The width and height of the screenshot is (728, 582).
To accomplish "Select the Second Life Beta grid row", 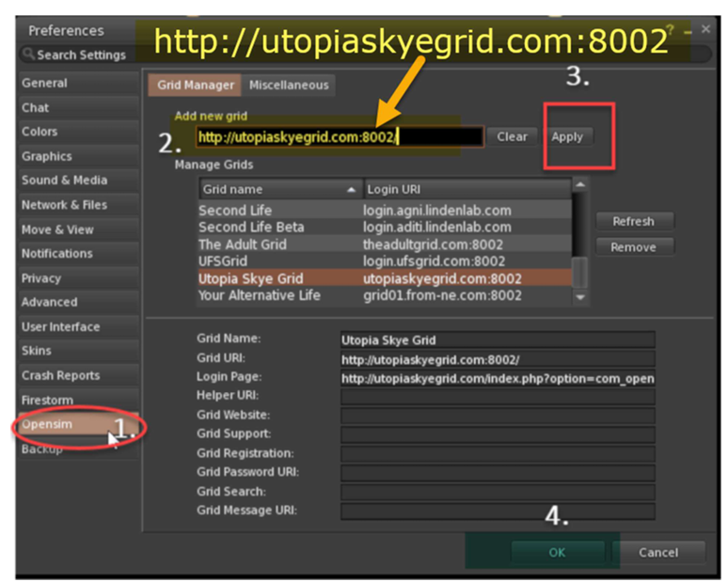I will coord(385,227).
